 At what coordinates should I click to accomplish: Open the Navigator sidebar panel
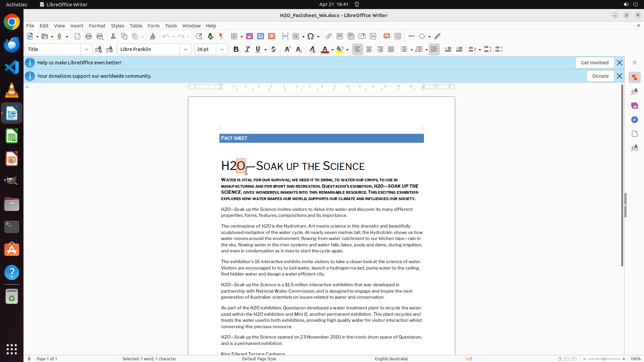coord(634,120)
